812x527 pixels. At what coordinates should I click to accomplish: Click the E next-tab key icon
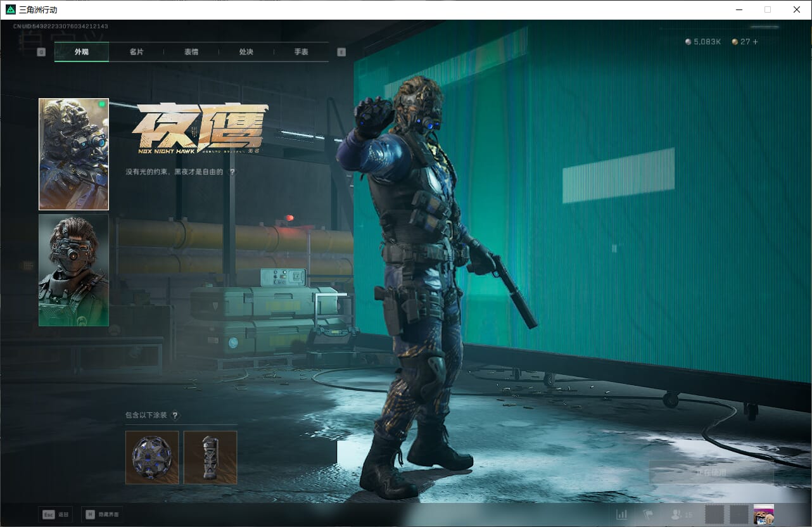tap(342, 52)
